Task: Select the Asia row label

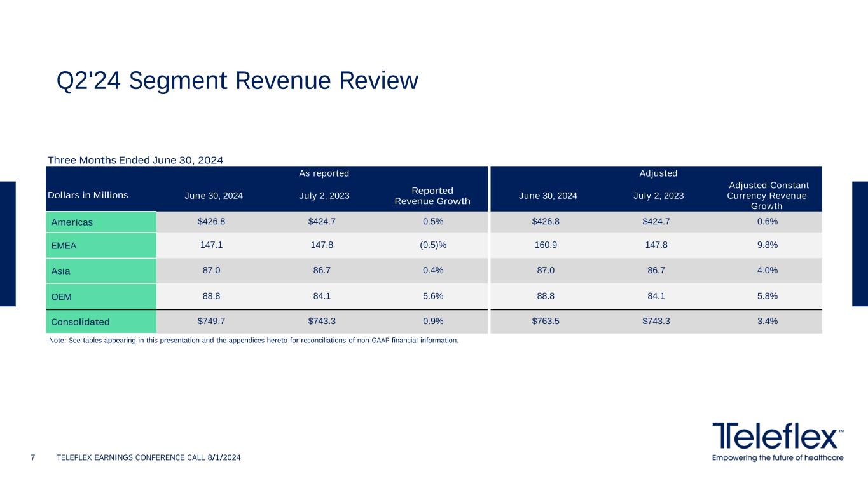Action: coord(61,271)
